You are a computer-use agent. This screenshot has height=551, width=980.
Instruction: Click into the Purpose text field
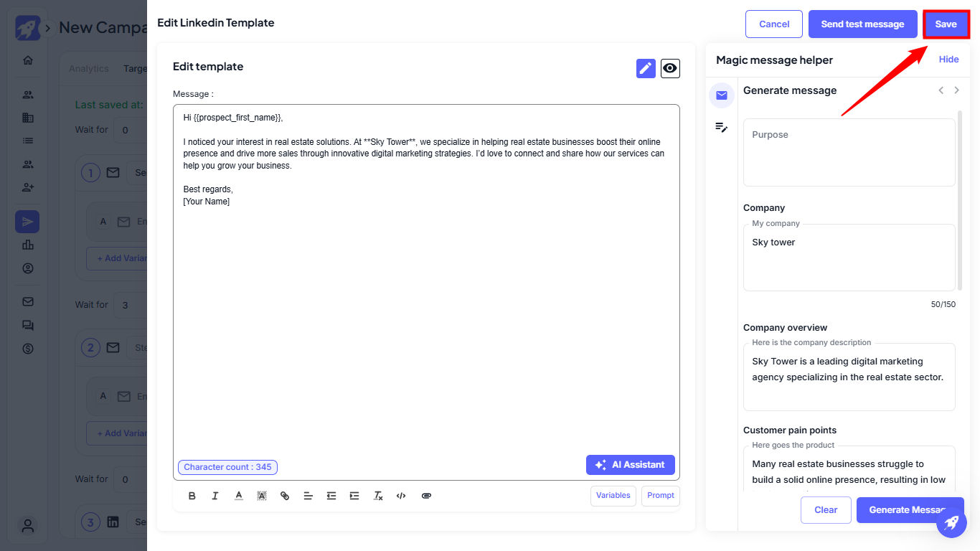(x=849, y=152)
